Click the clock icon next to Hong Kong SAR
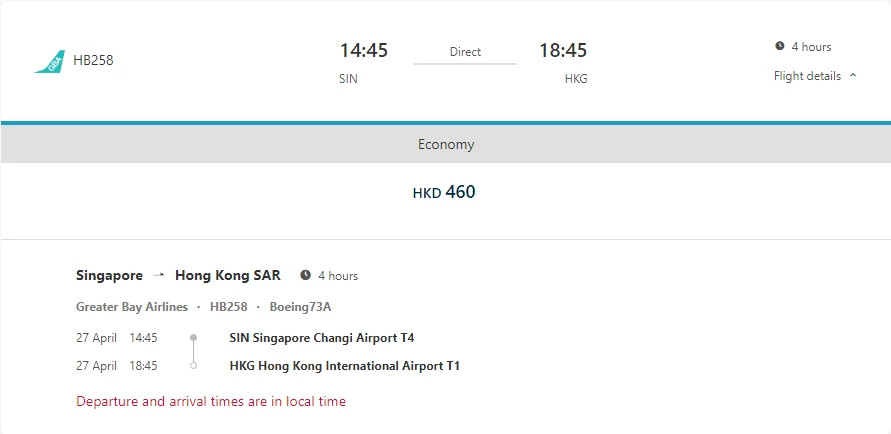 (x=306, y=276)
